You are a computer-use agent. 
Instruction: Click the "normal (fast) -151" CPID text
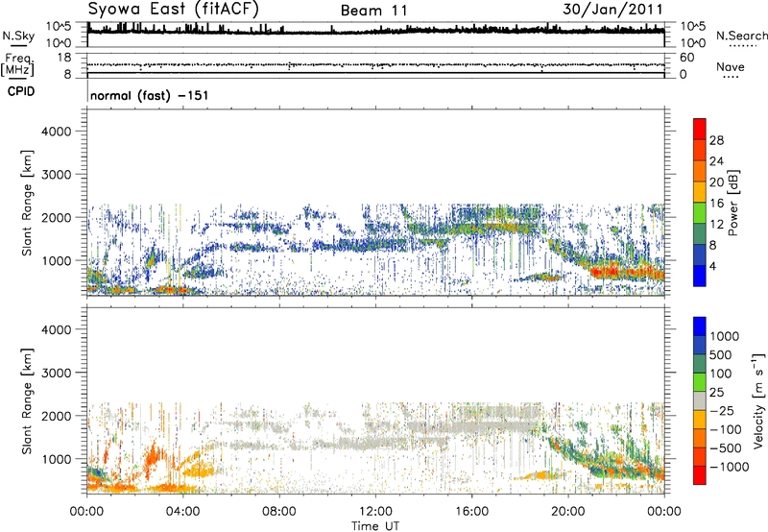coord(150,95)
